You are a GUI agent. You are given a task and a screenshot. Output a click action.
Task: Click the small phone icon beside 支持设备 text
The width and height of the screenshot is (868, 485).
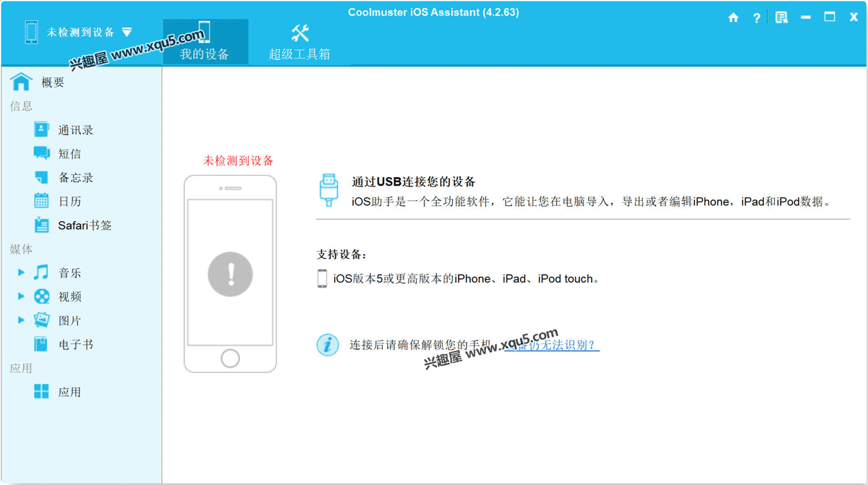(322, 278)
